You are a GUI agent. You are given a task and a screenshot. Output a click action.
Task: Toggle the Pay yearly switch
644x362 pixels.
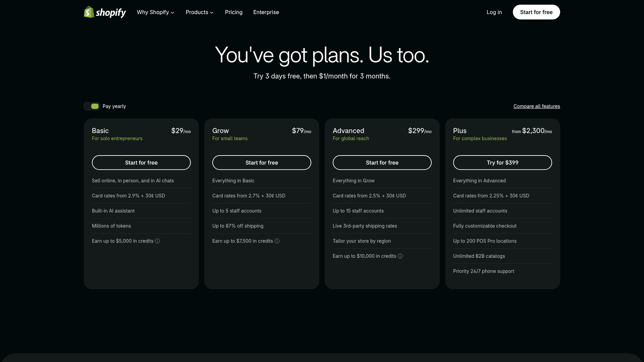pos(92,106)
